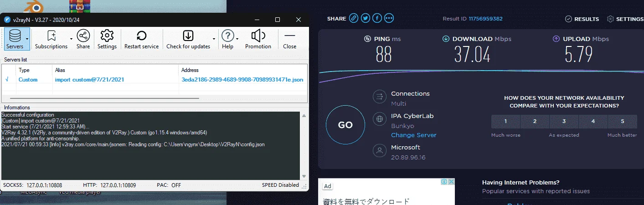The width and height of the screenshot is (644, 205).
Task: Click the PING ms icon
Action: pyautogui.click(x=368, y=39)
